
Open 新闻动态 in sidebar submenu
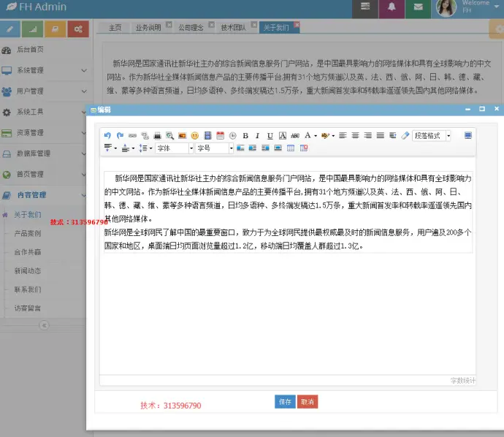click(28, 271)
